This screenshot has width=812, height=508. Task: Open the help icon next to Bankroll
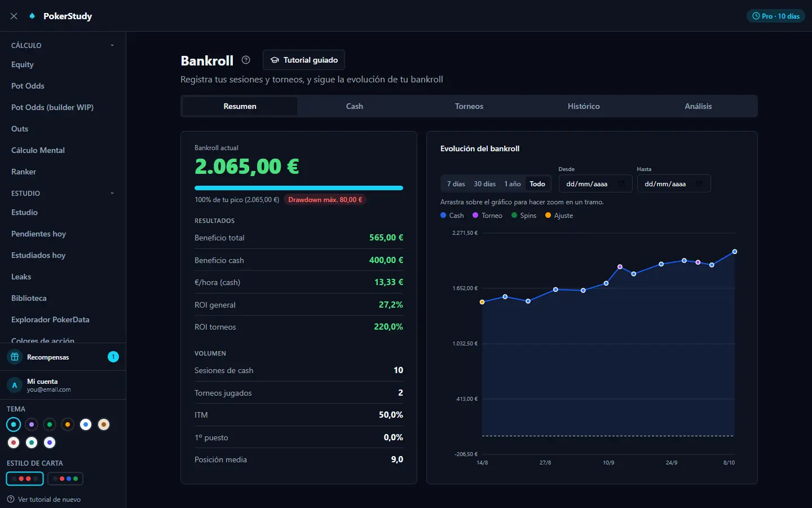point(246,60)
